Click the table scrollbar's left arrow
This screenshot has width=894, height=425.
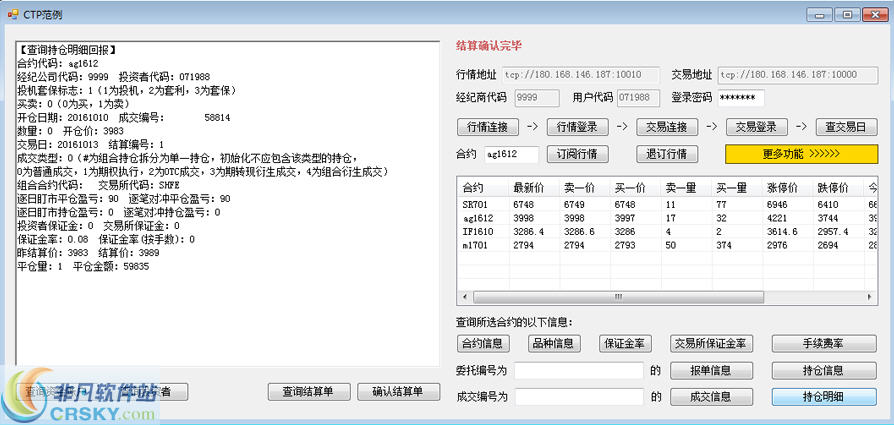[x=465, y=297]
